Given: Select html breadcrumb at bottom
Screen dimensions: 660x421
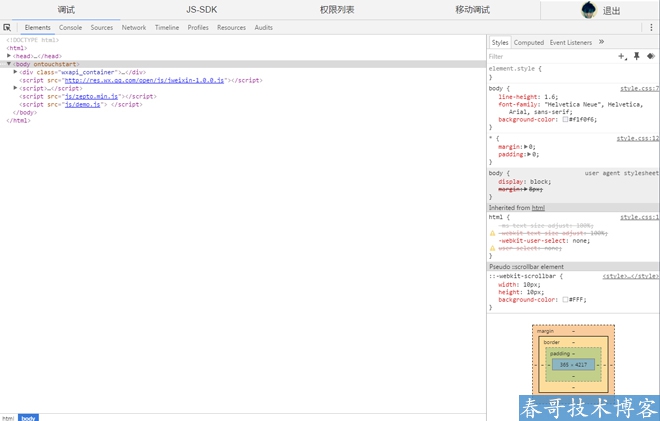Looking at the screenshot, I should [x=8, y=418].
